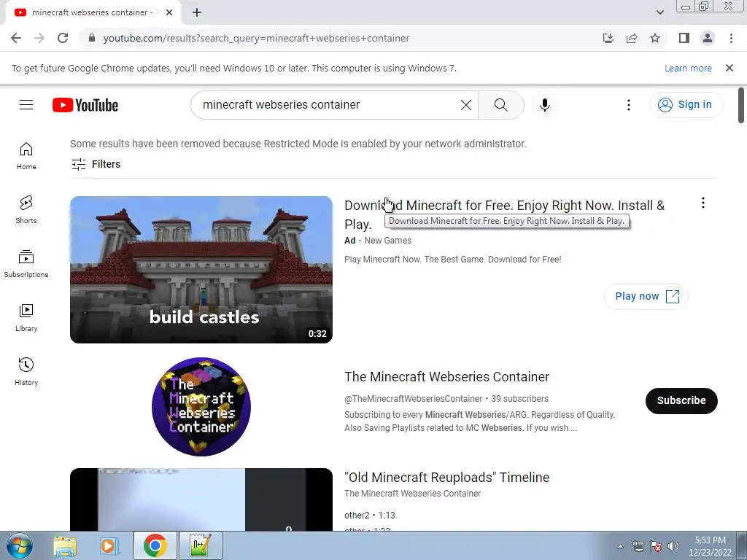Image resolution: width=747 pixels, height=560 pixels.
Task: Expand the tab search chevron dropdown
Action: coord(659,12)
